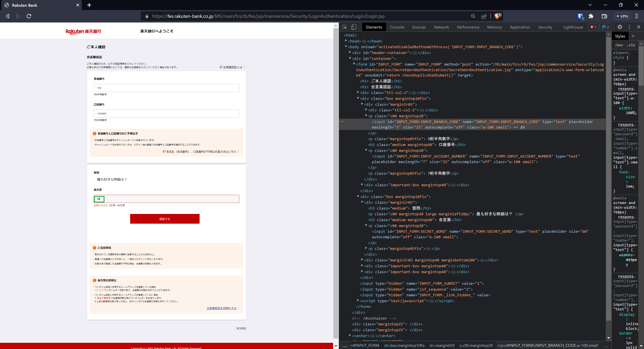Toggle the device toolbar icon in DevTools

(354, 27)
